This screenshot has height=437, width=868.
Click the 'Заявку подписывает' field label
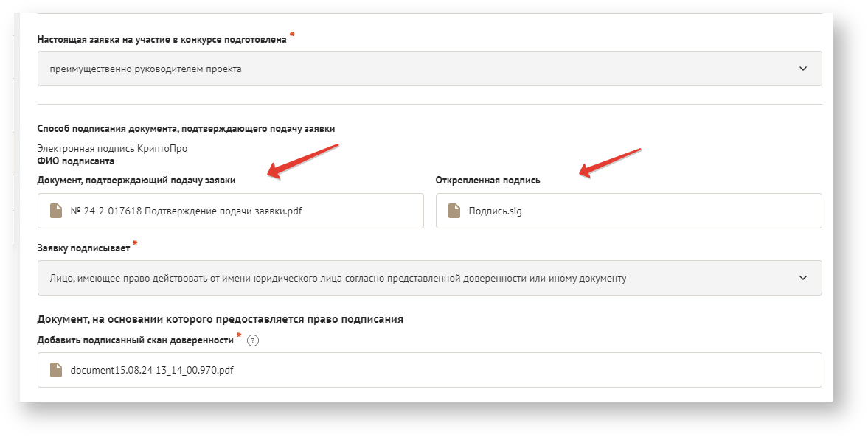(x=83, y=248)
